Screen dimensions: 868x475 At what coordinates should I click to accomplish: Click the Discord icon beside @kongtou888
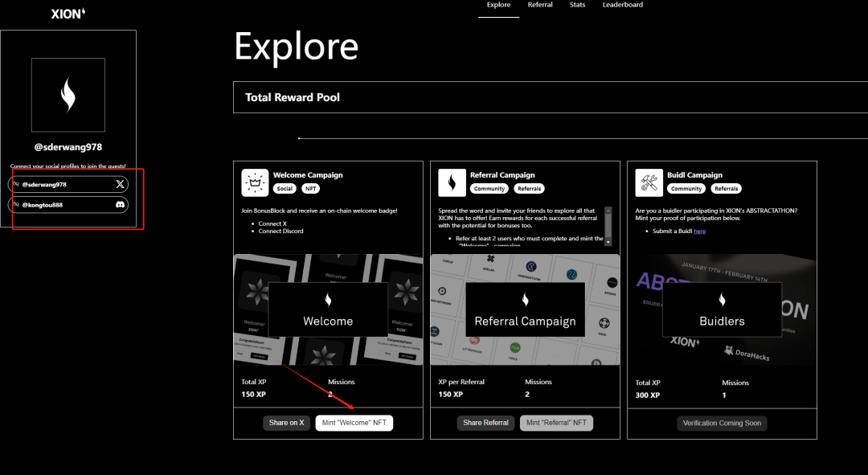coord(120,205)
